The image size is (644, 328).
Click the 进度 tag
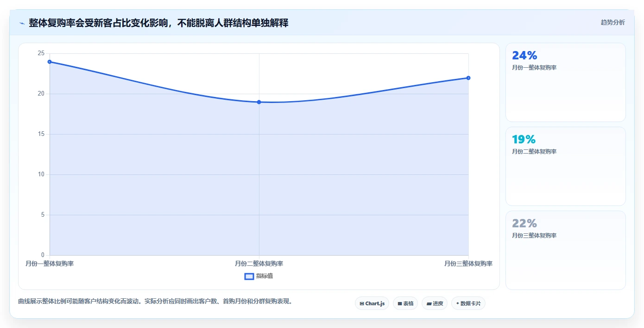tap(435, 303)
